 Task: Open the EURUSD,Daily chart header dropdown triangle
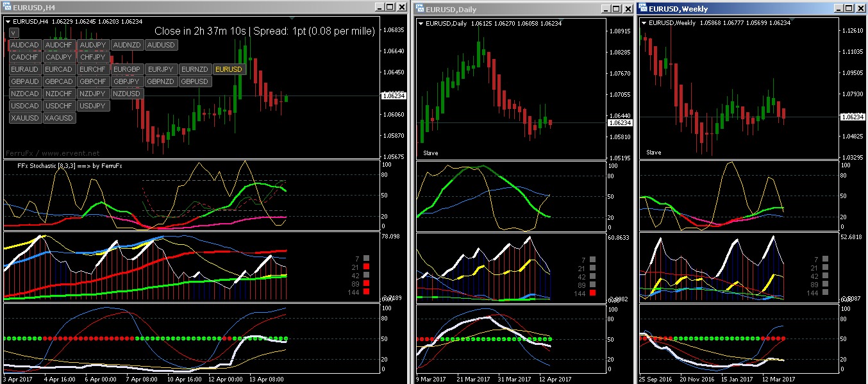point(421,23)
